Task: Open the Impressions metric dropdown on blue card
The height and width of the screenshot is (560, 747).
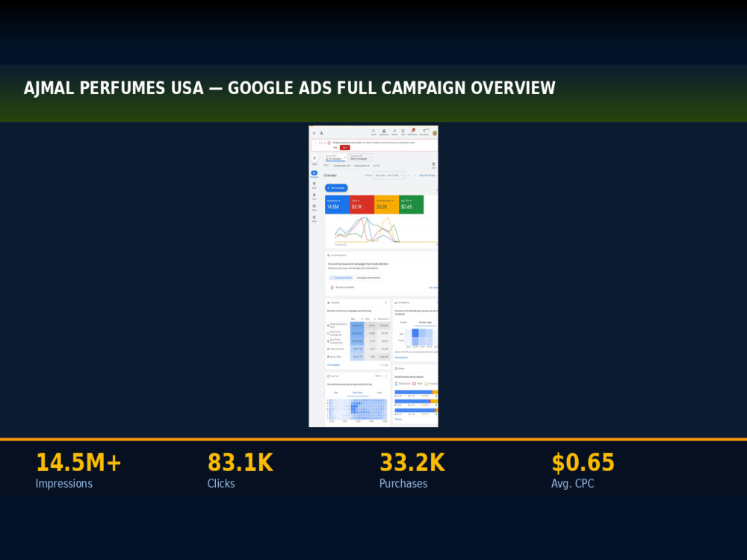Action: [x=333, y=200]
